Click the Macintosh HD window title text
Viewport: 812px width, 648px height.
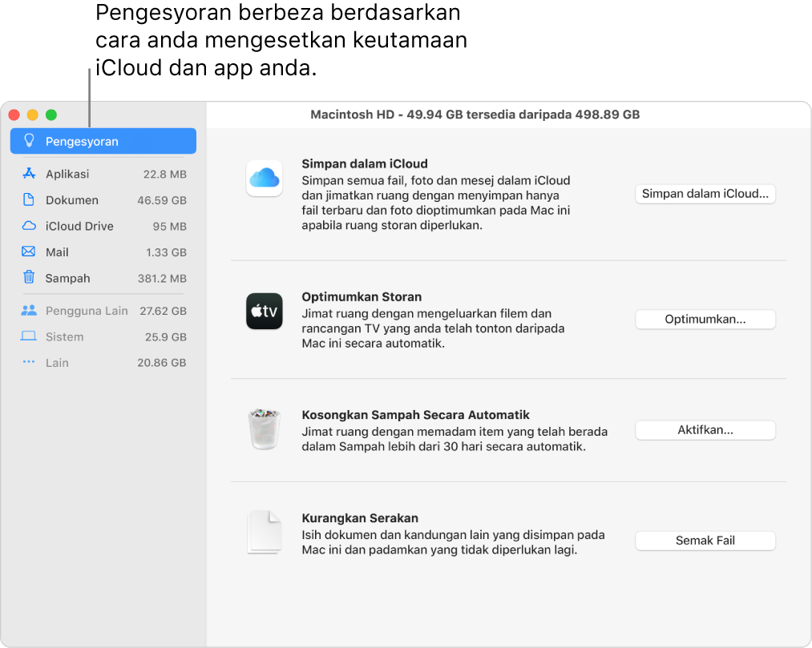[x=475, y=115]
